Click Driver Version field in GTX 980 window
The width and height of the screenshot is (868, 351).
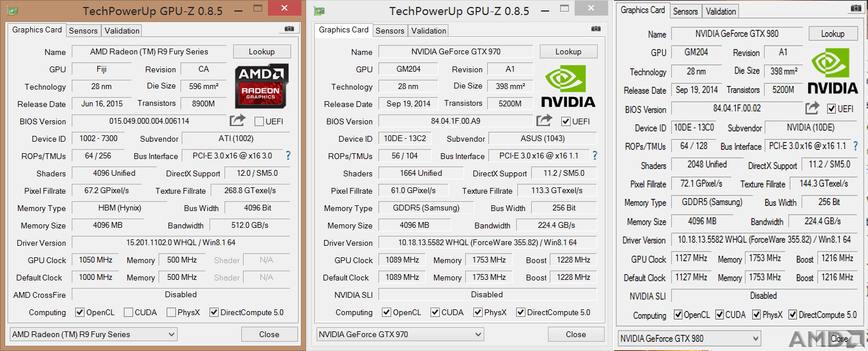point(765,239)
